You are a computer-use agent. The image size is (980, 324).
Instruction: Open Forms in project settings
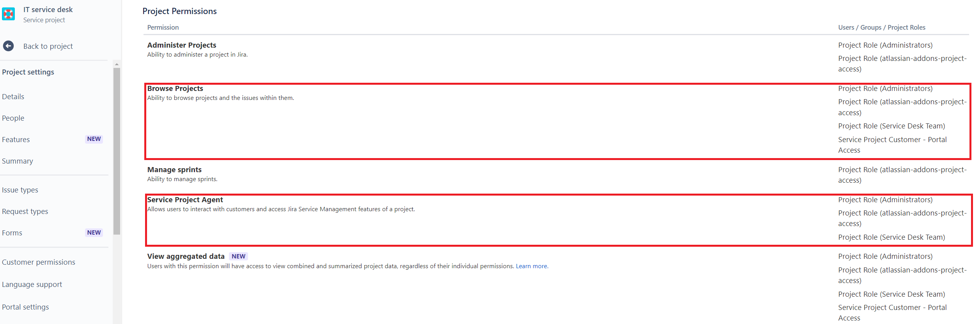12,233
